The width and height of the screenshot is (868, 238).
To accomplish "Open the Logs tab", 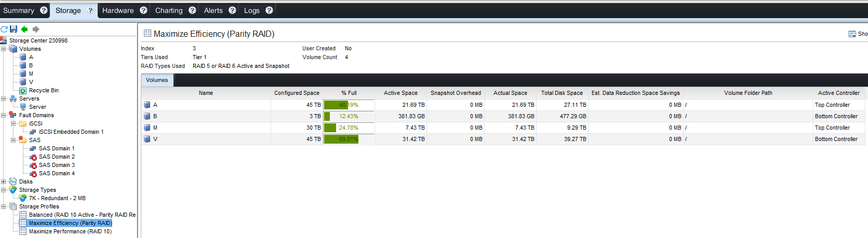I will pyautogui.click(x=252, y=10).
